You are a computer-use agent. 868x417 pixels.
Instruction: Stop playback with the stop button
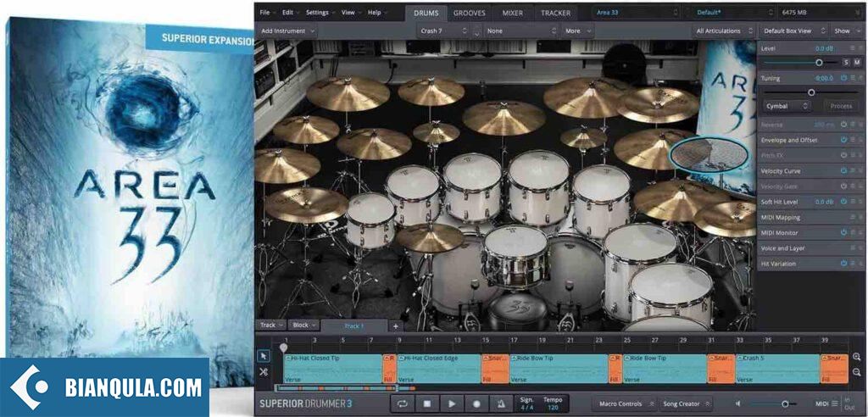(x=427, y=403)
